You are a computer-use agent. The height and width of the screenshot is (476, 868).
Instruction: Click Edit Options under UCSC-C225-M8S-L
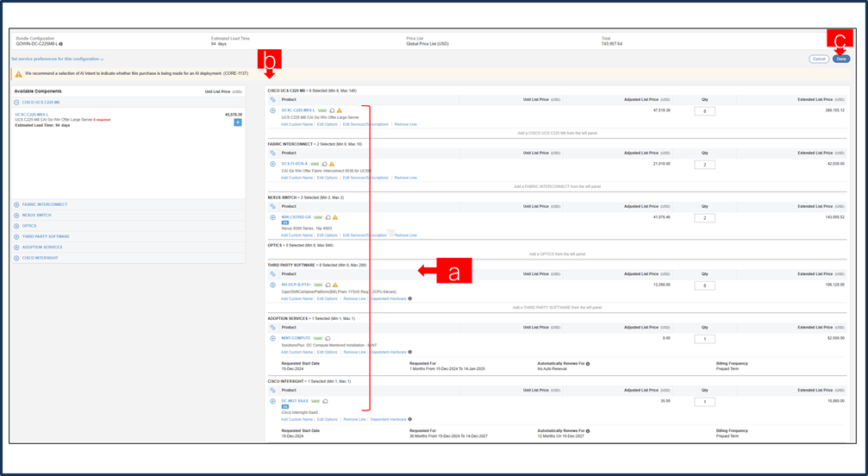pyautogui.click(x=328, y=124)
